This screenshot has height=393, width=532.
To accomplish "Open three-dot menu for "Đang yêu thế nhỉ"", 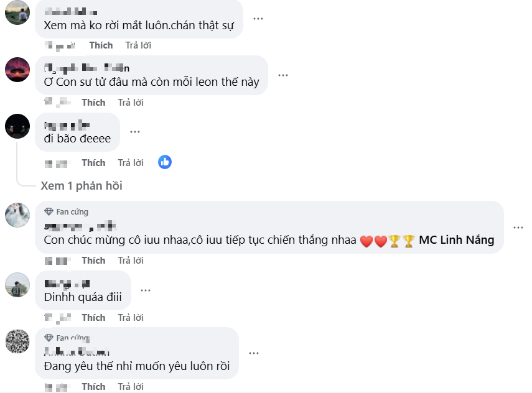I will [254, 353].
